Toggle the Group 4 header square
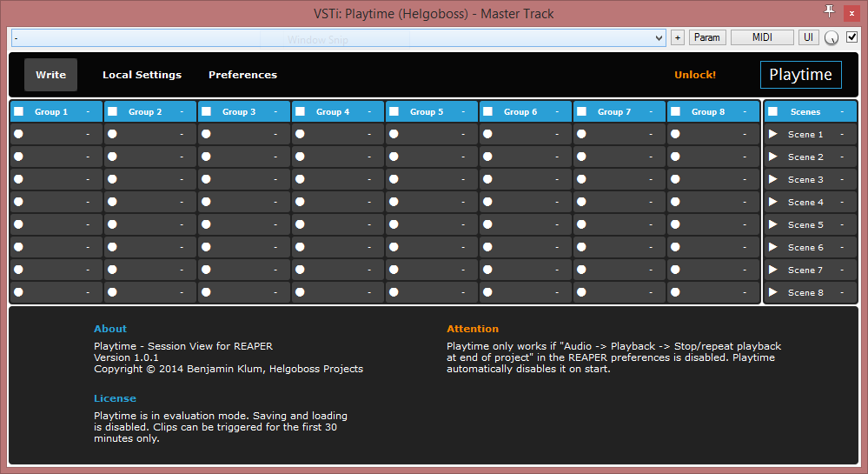The width and height of the screenshot is (868, 474). [300, 111]
